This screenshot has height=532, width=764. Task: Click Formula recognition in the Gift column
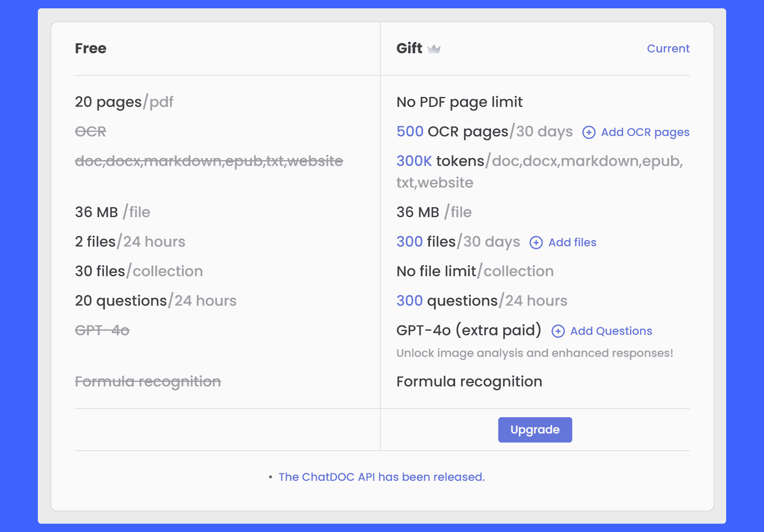(x=469, y=381)
